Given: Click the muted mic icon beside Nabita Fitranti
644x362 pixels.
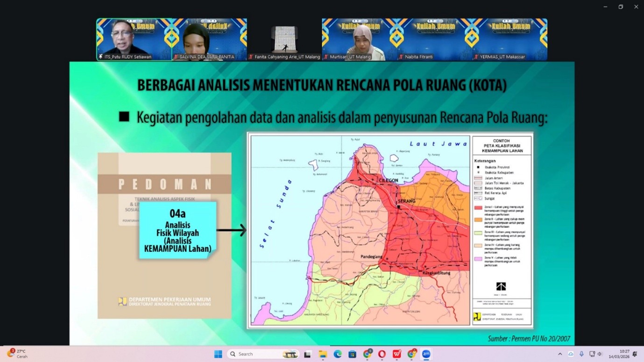Looking at the screenshot, I should pyautogui.click(x=401, y=57).
